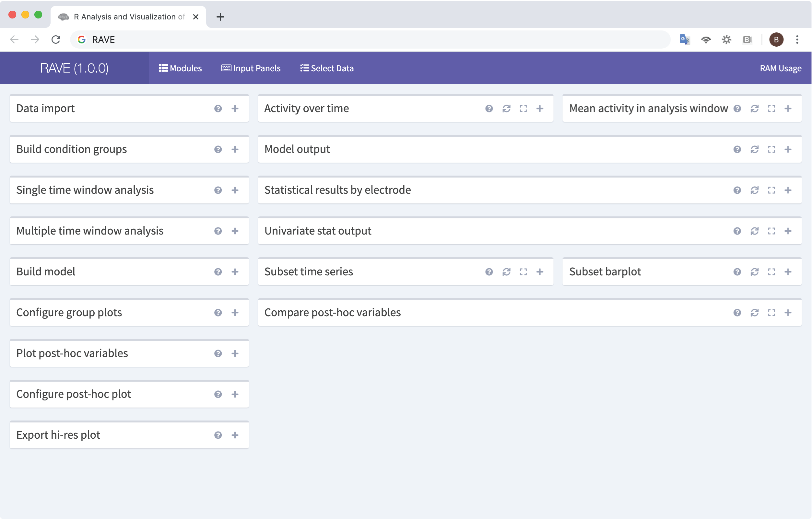Open the Modules menu
Screen dimensions: 812x519
click(180, 68)
